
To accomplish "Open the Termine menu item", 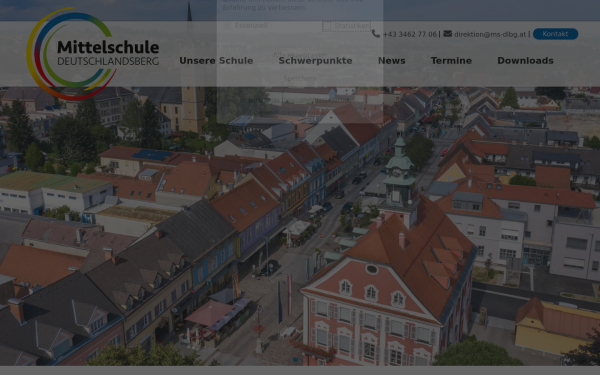I will click(x=451, y=61).
